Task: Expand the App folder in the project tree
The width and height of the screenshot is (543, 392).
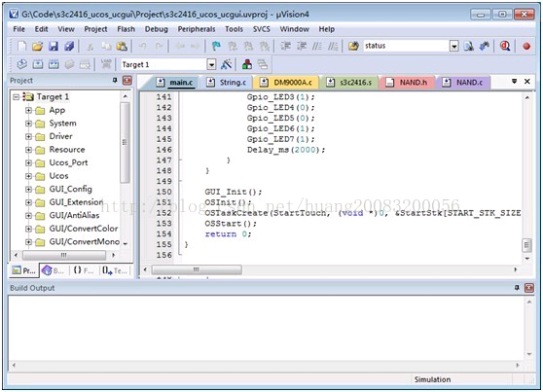Action: point(28,110)
